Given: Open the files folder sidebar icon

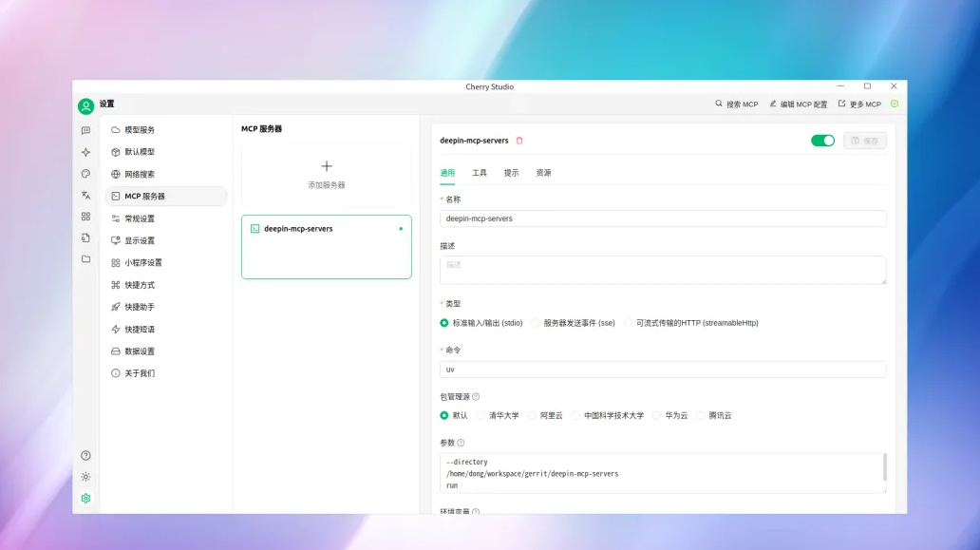Looking at the screenshot, I should pos(85,258).
